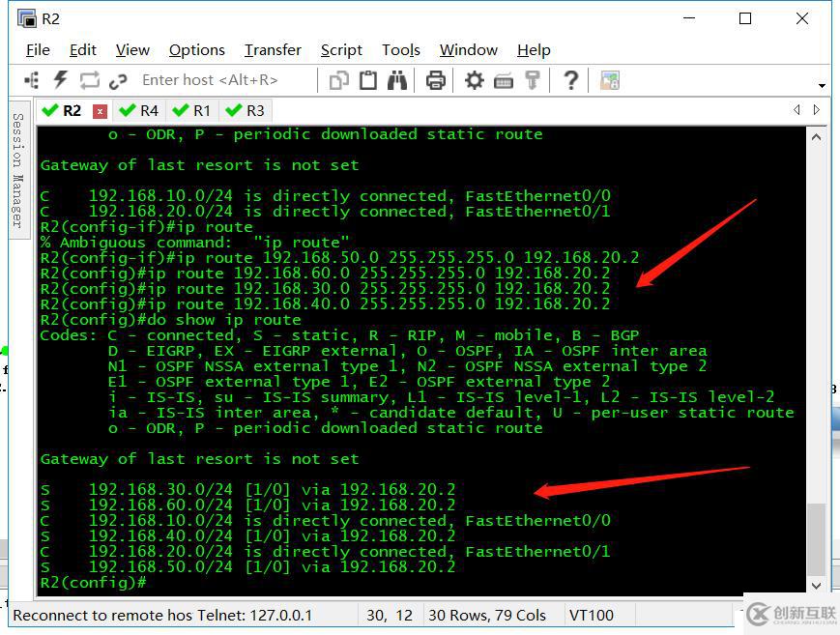Open the Script menu
The height and width of the screenshot is (635, 840).
[x=341, y=50]
